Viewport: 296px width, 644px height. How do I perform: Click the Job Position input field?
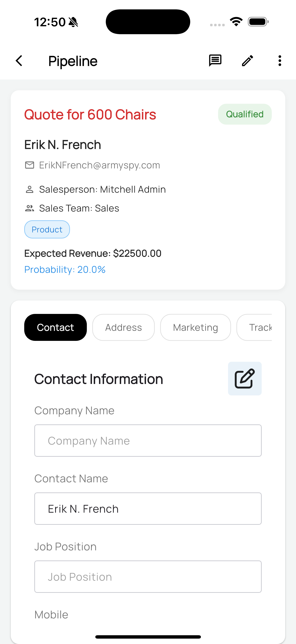pos(148,577)
